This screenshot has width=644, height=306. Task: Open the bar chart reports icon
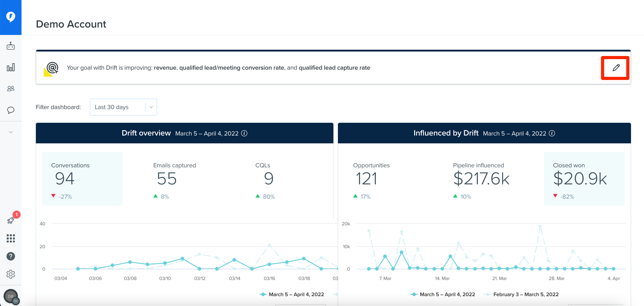click(11, 67)
